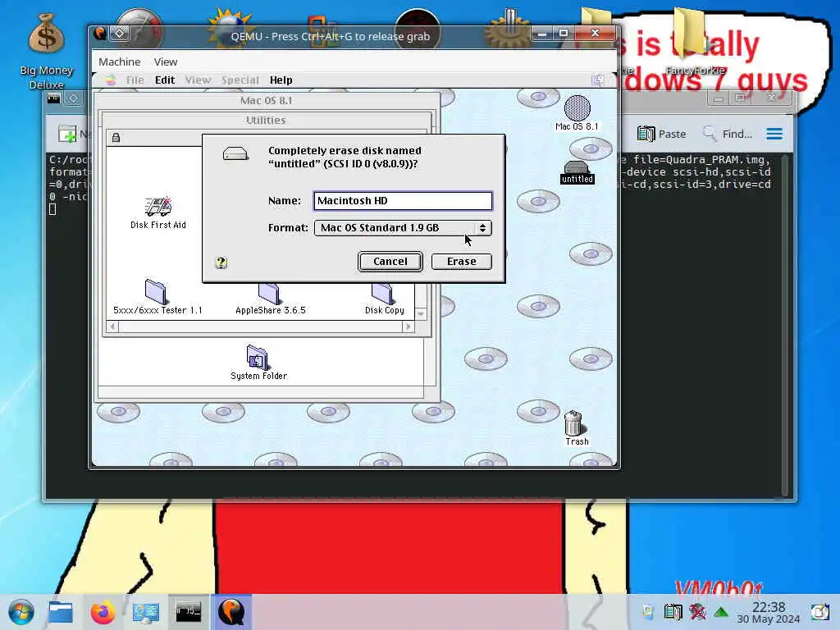Open the Special menu
The image size is (840, 630).
pyautogui.click(x=240, y=80)
